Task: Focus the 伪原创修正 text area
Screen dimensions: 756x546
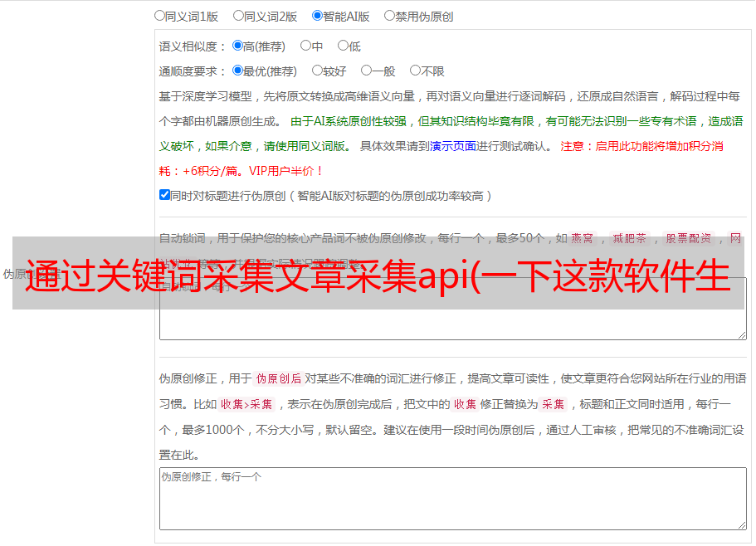Action: (452, 498)
